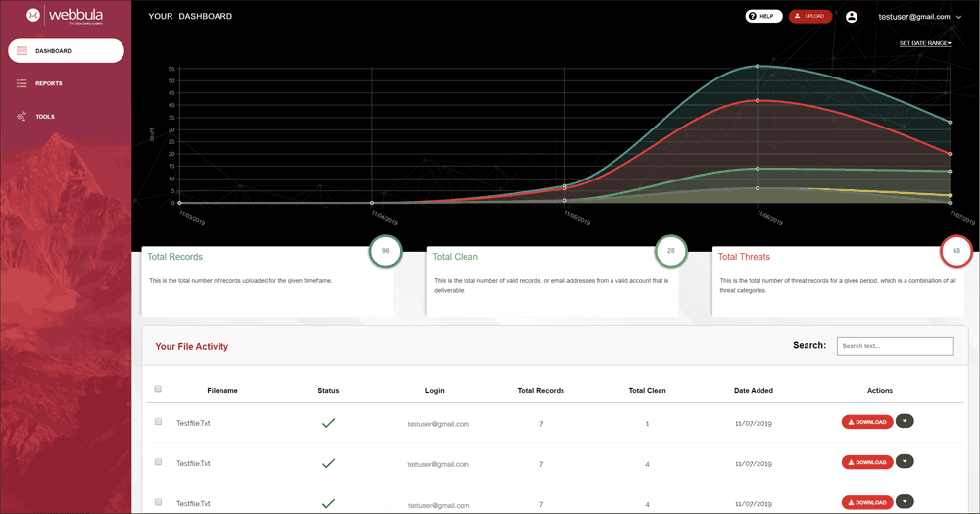The width and height of the screenshot is (980, 514).
Task: Click the Total Records circle badge showing 96
Action: pos(385,252)
